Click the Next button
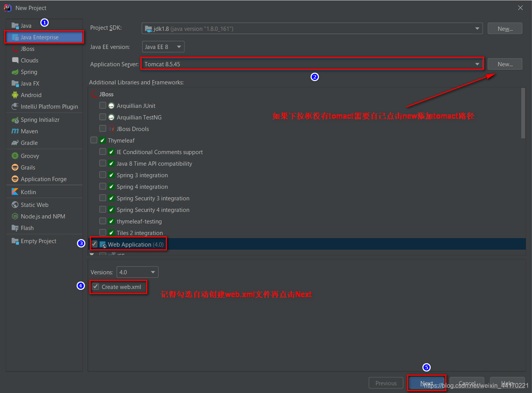Viewport: 532px width, 393px height. coord(426,383)
